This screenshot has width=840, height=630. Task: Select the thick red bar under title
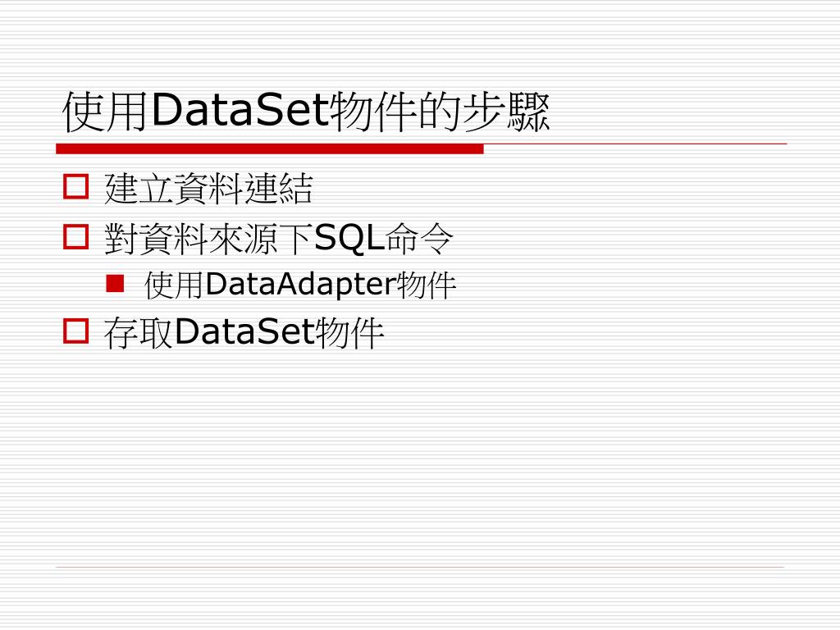point(270,149)
